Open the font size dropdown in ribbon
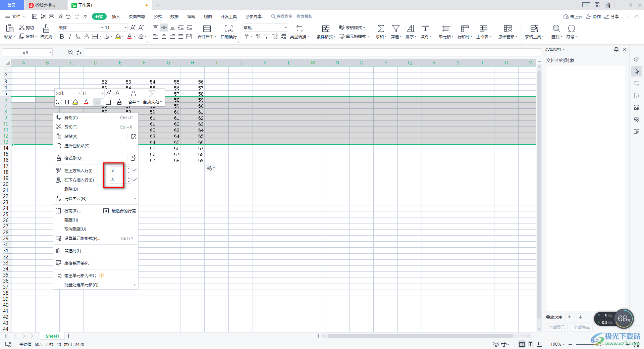Image resolution: width=644 pixels, height=349 pixels. [x=125, y=28]
